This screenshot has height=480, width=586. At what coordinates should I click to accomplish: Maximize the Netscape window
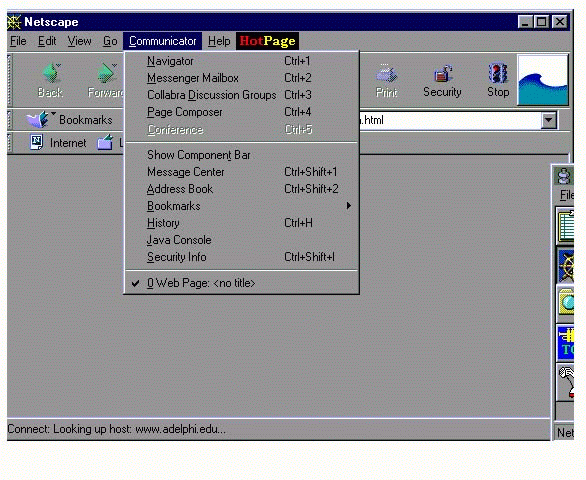point(542,22)
